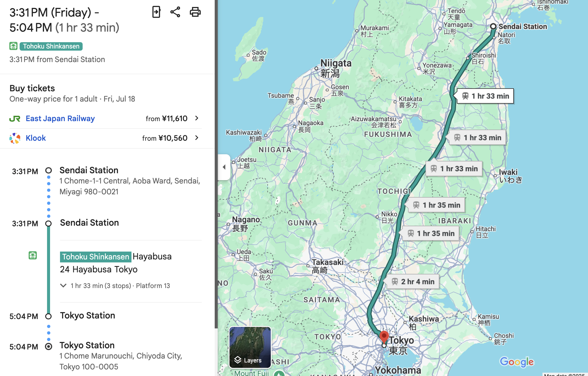Click the Aizuwakamatsu label on the map
This screenshot has width=588, height=376.
[374, 122]
